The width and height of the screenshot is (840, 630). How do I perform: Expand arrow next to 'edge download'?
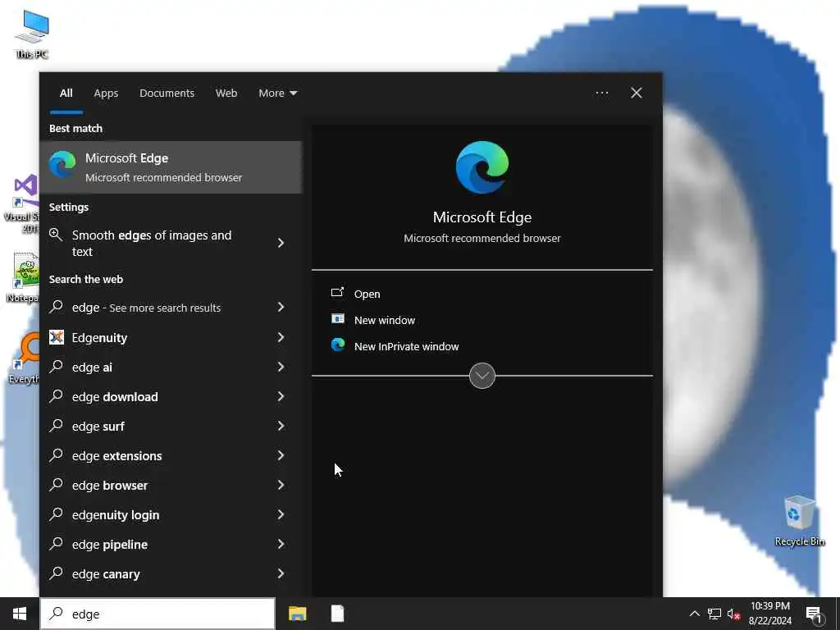(x=281, y=396)
